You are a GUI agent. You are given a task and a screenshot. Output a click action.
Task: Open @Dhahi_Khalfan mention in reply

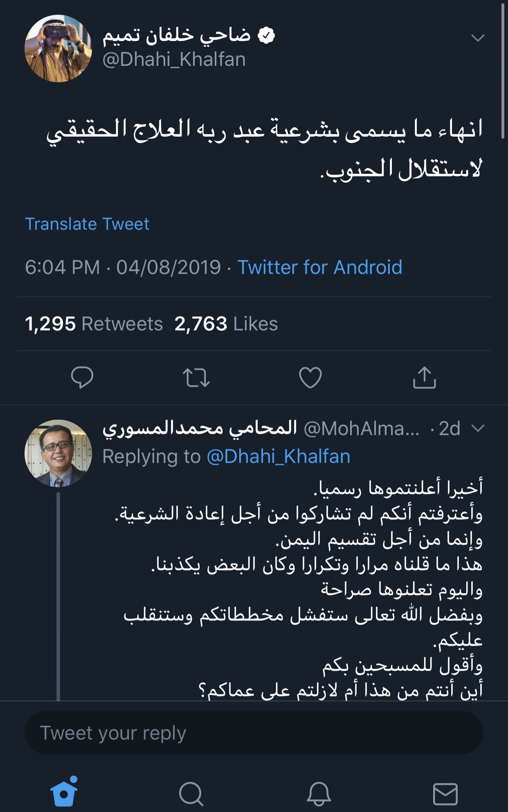(x=279, y=457)
